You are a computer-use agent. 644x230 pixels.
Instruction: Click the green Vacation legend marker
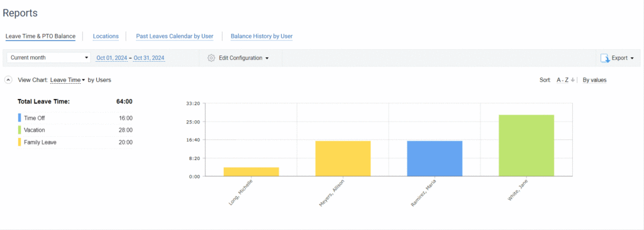19,130
